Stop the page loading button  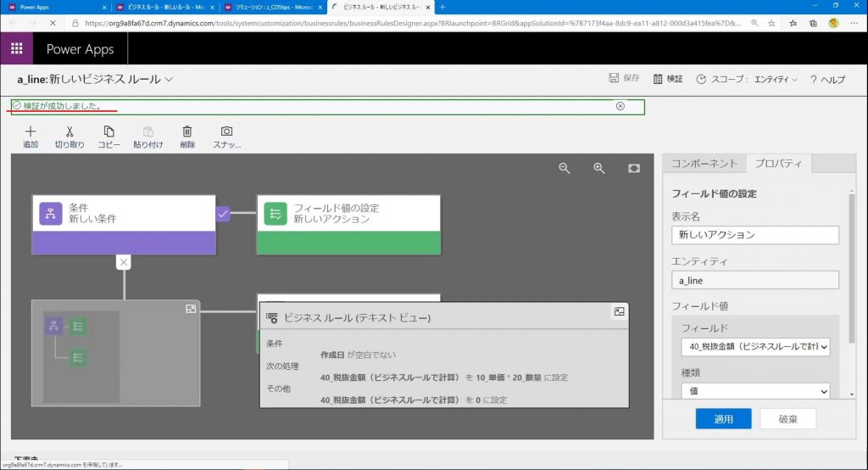pyautogui.click(x=53, y=23)
